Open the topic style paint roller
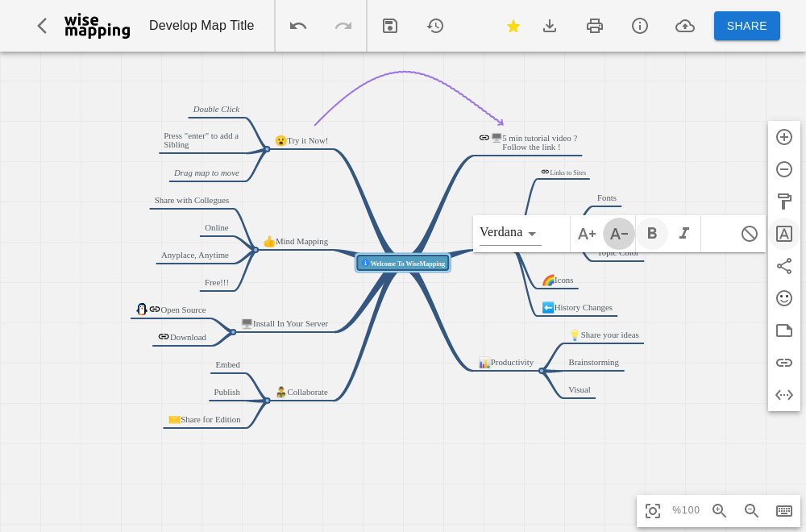806x532 pixels. [784, 202]
